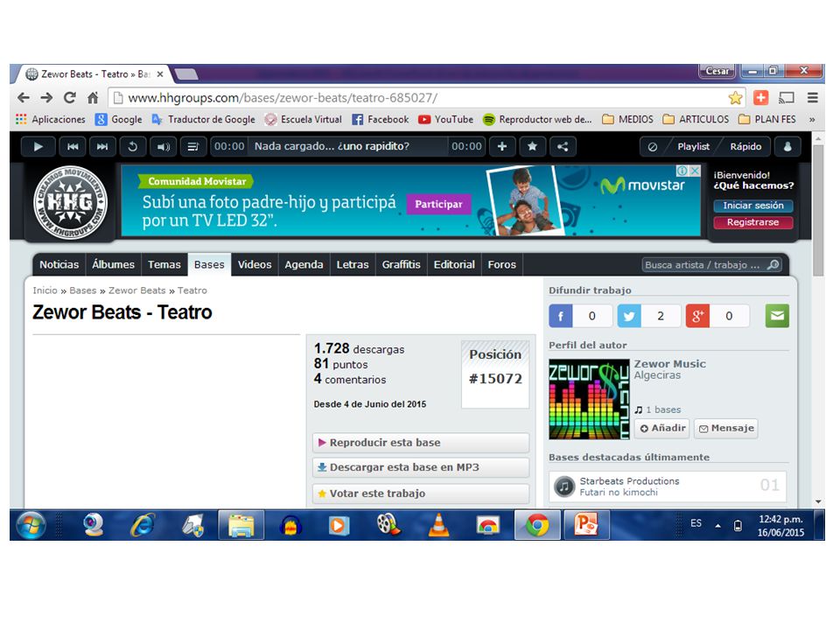Click Bases breadcrumb link
The height and width of the screenshot is (630, 840).
[82, 290]
